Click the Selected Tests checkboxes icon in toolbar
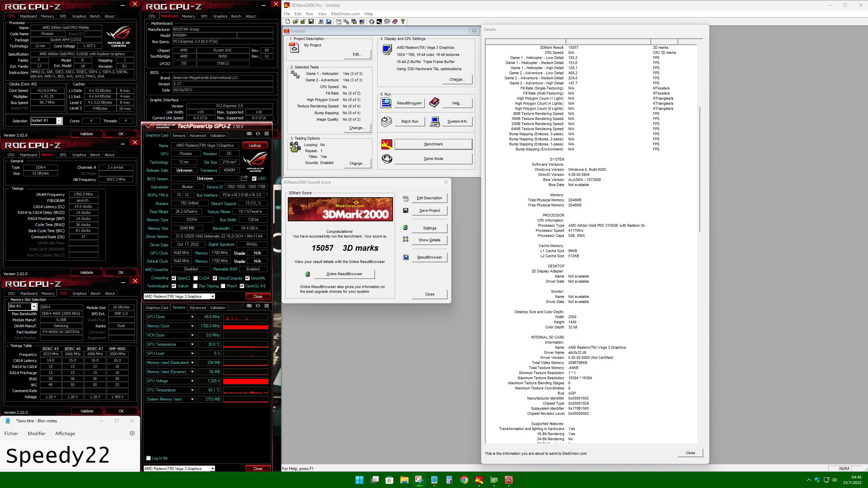The height and width of the screenshot is (488, 868). click(346, 21)
